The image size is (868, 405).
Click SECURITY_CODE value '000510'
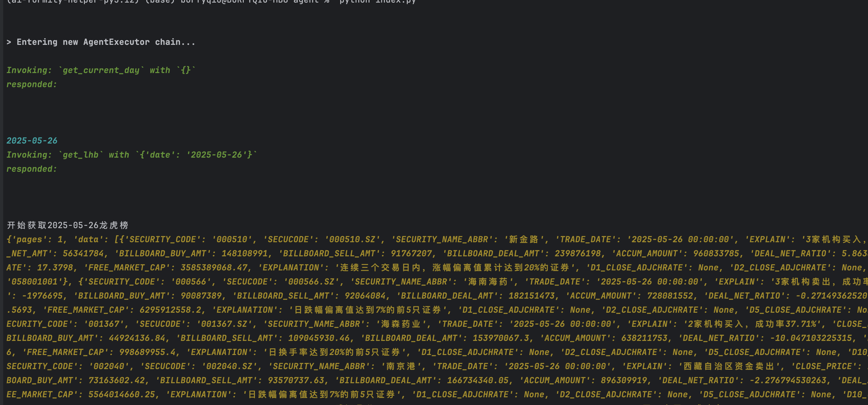click(232, 239)
